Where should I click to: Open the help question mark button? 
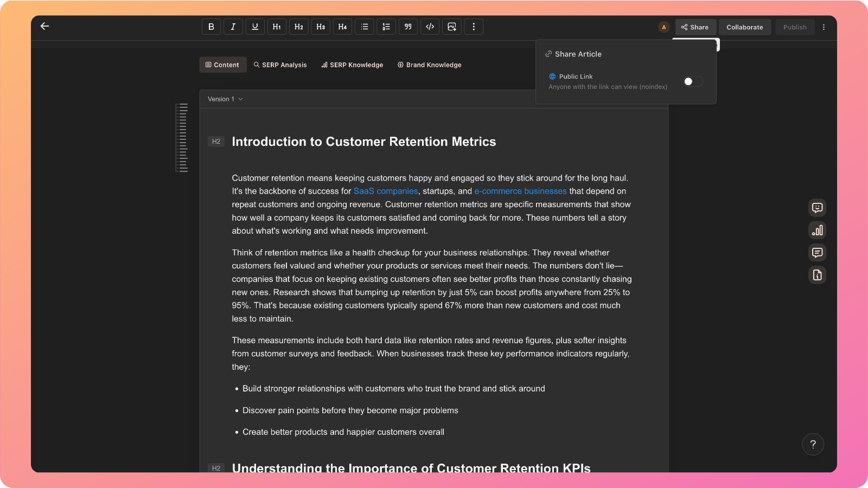point(813,445)
